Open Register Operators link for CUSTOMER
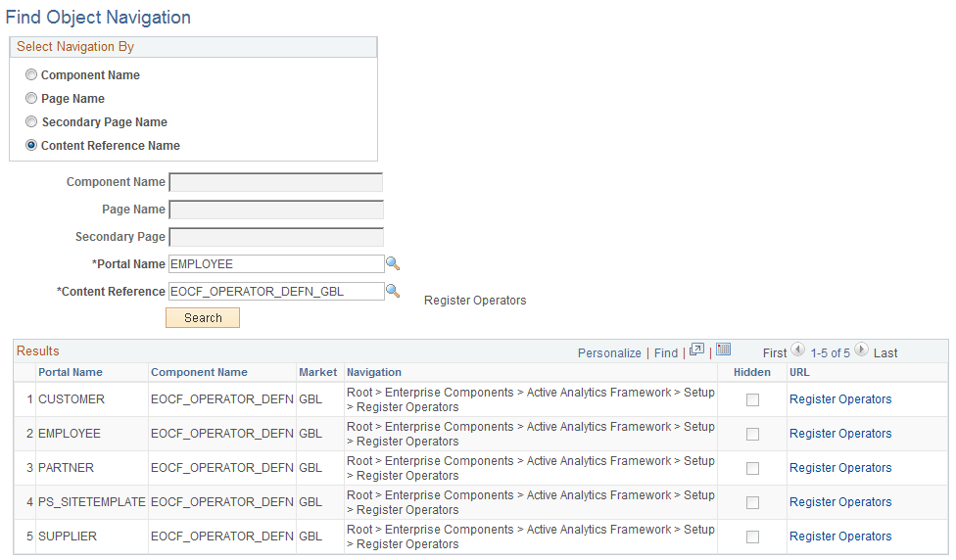The image size is (956, 560). pyautogui.click(x=840, y=399)
